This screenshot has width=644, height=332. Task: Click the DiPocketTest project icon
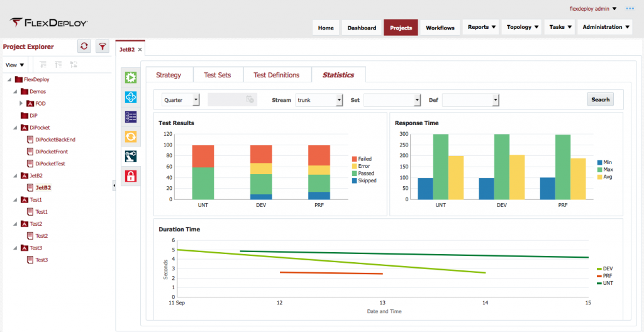30,163
